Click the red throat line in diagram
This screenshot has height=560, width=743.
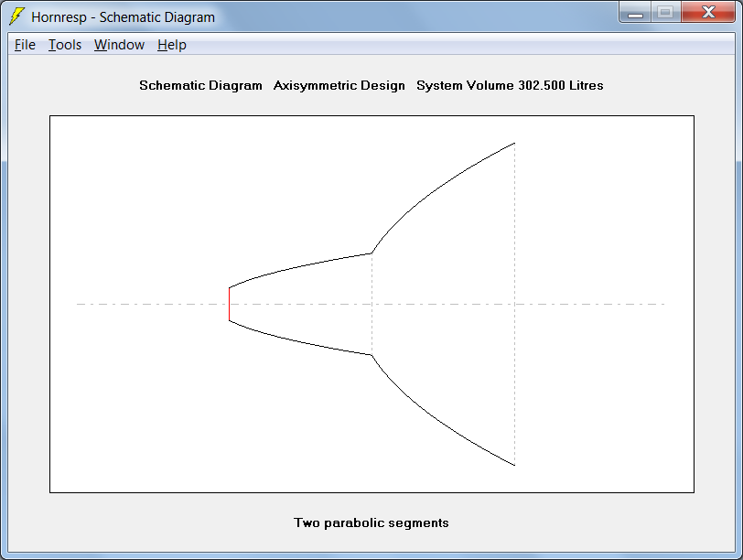(x=230, y=304)
